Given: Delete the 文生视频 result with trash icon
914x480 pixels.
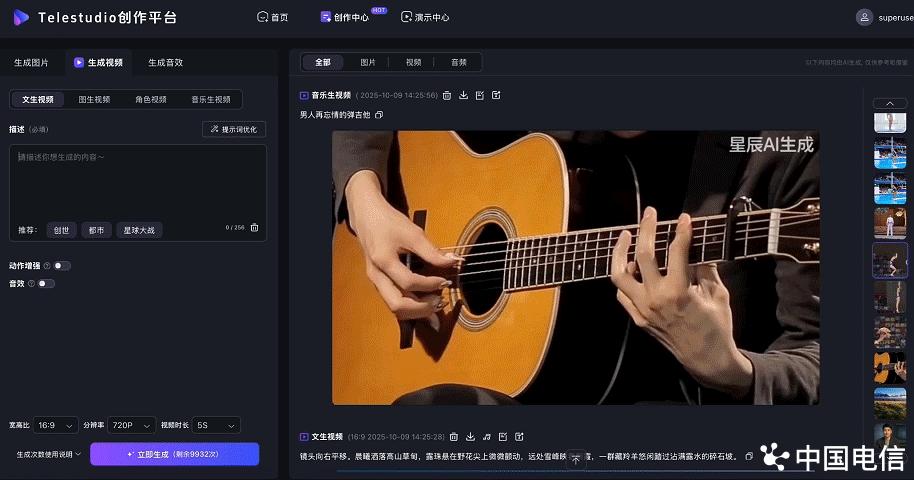Looking at the screenshot, I should pyautogui.click(x=454, y=436).
